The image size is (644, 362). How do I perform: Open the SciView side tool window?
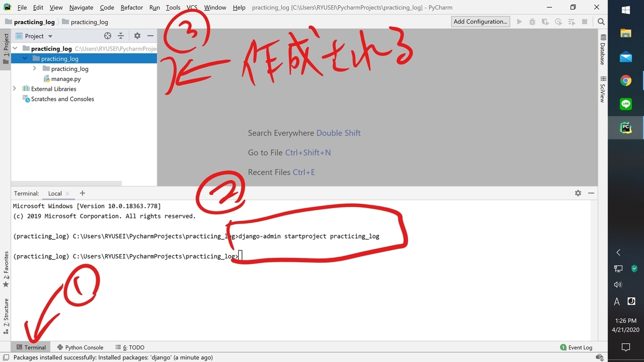[x=603, y=90]
